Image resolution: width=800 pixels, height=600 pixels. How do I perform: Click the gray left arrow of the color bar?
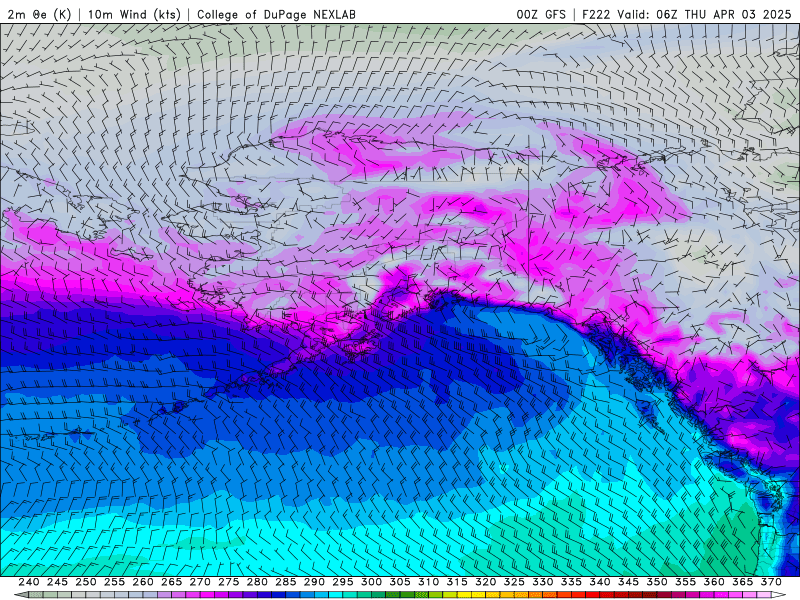click(21, 595)
